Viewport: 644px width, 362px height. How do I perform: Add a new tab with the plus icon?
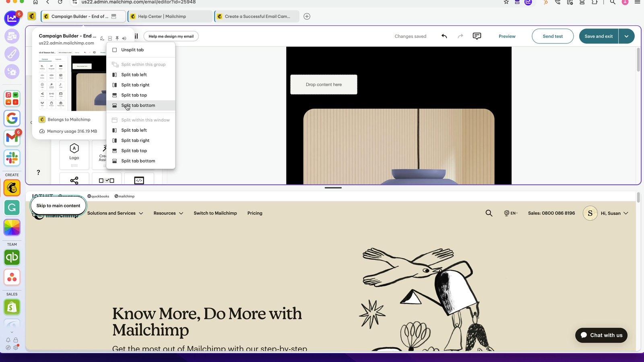click(307, 16)
